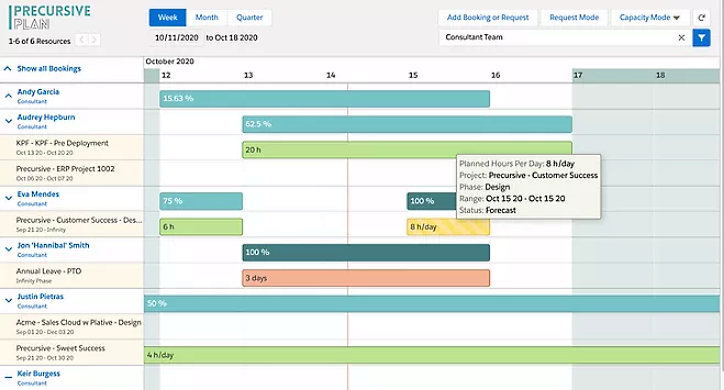Viewport: 724px width, 390px height.
Task: Select KPF - KPF - Pre Deployment row
Action: point(72,148)
